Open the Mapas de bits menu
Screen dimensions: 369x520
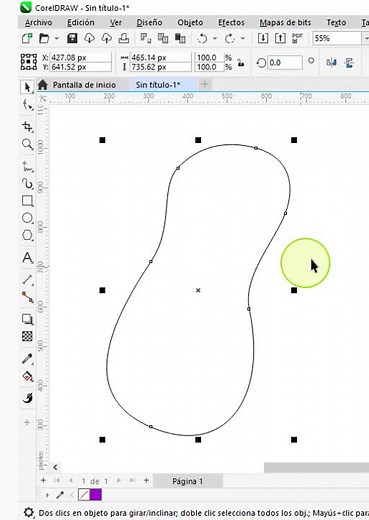pos(285,23)
